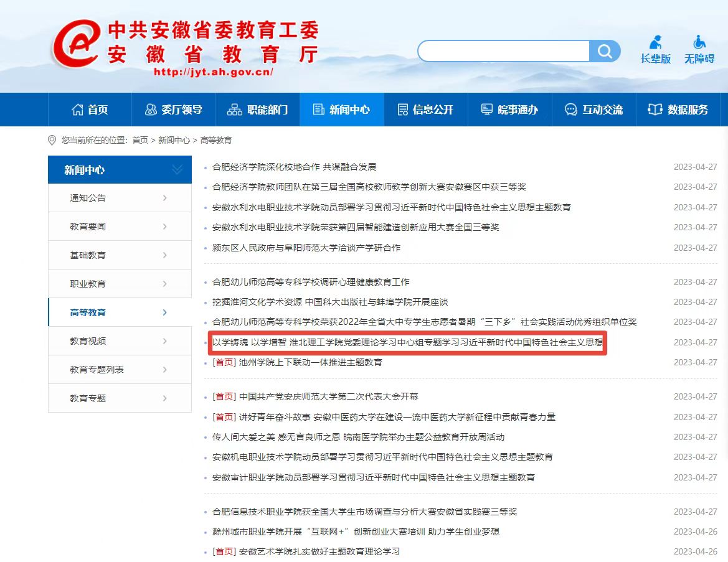Open the 淮北理工学院 highlighted news article
Viewport: 728px width, 562px height.
[407, 342]
